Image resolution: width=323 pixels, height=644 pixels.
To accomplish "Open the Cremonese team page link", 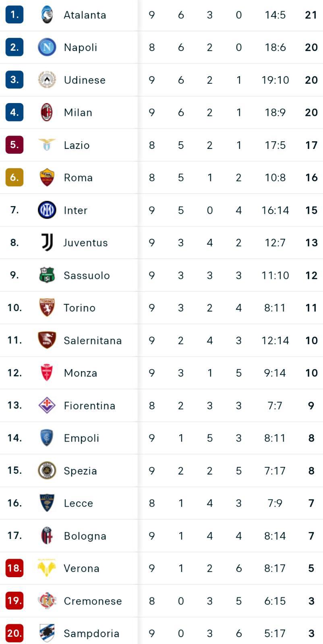I will coord(93,601).
